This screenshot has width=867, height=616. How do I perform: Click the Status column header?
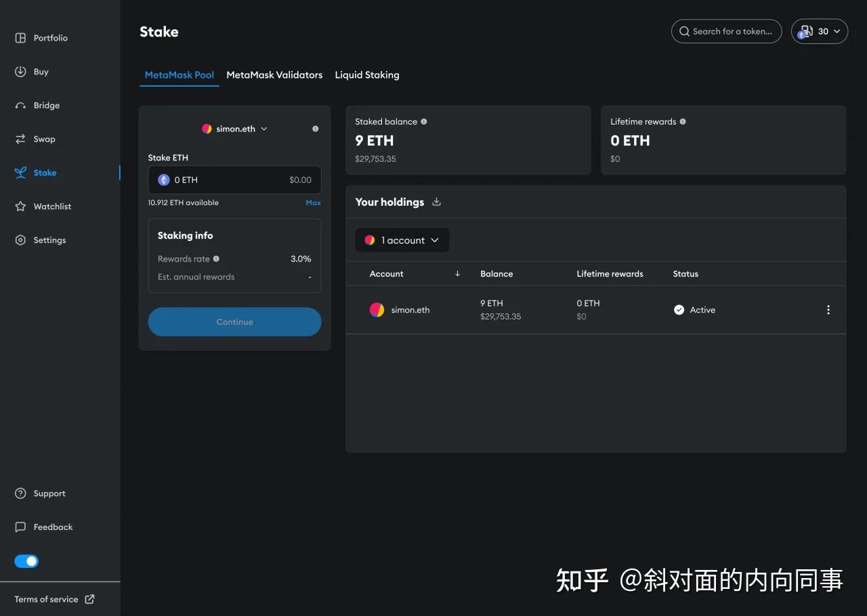(x=685, y=274)
